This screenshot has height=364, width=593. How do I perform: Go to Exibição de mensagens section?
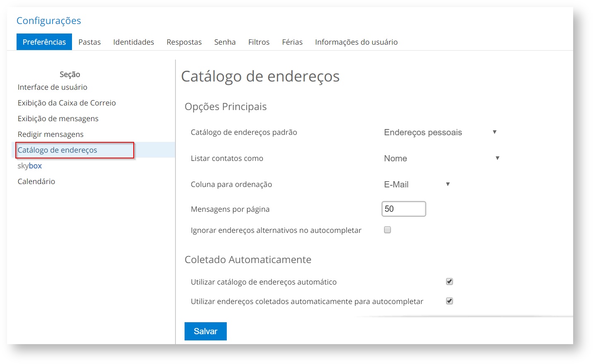click(x=58, y=119)
